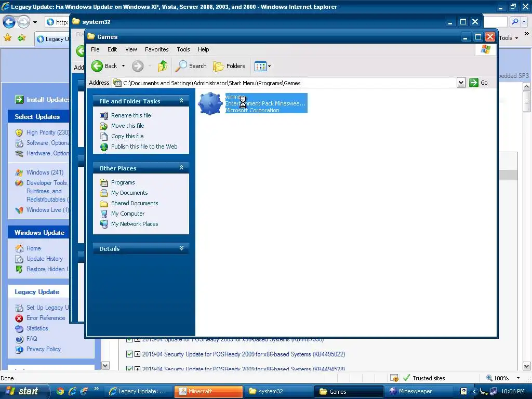
Task: Launch Chrome from quick launch bar
Action: pyautogui.click(x=60, y=391)
